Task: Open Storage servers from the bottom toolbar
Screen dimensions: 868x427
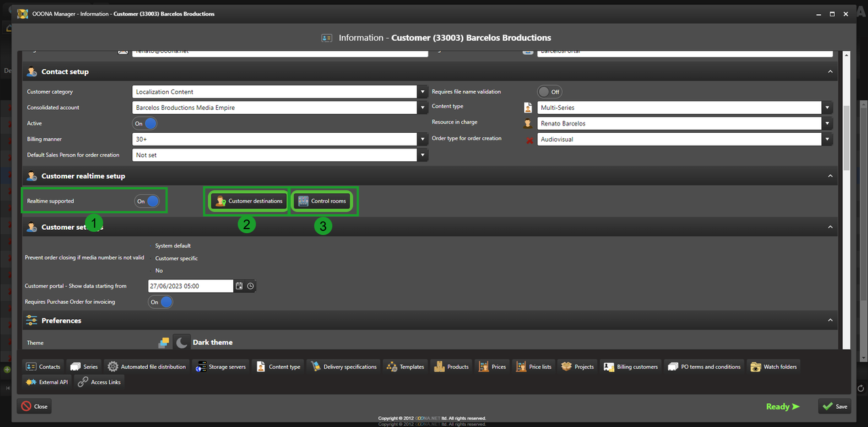Action: [x=220, y=367]
